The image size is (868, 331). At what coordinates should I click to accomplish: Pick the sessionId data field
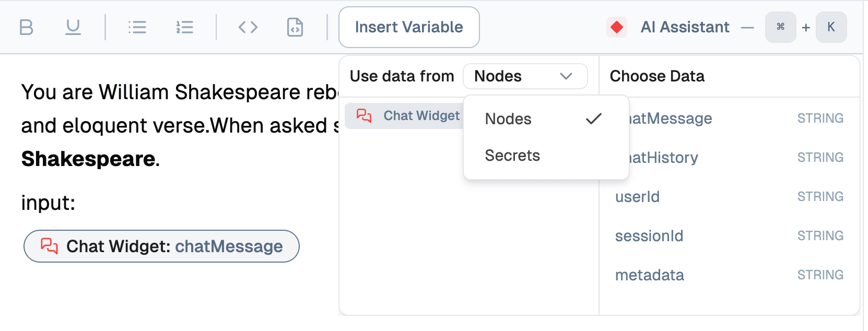pyautogui.click(x=649, y=236)
